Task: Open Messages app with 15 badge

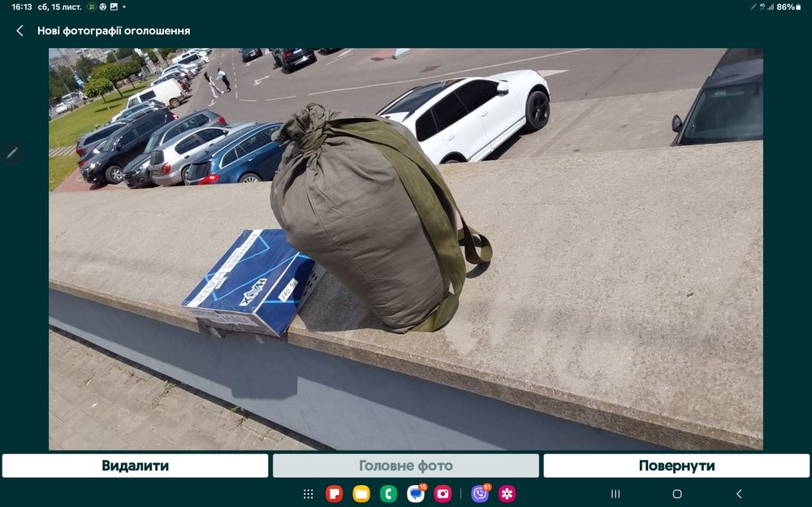Action: click(x=416, y=493)
